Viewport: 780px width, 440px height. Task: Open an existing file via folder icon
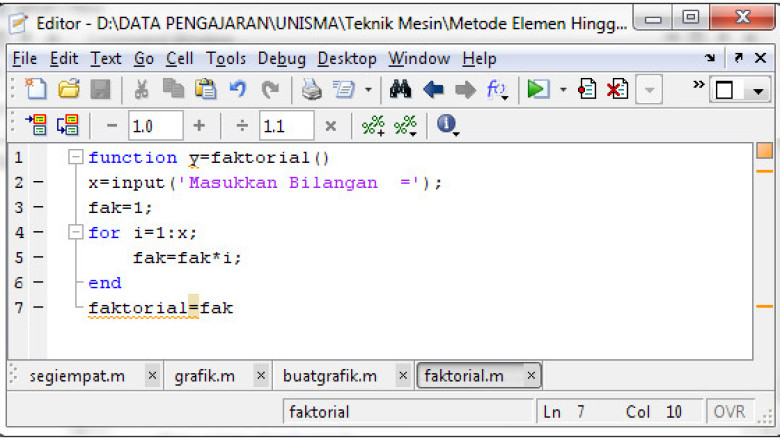point(69,89)
